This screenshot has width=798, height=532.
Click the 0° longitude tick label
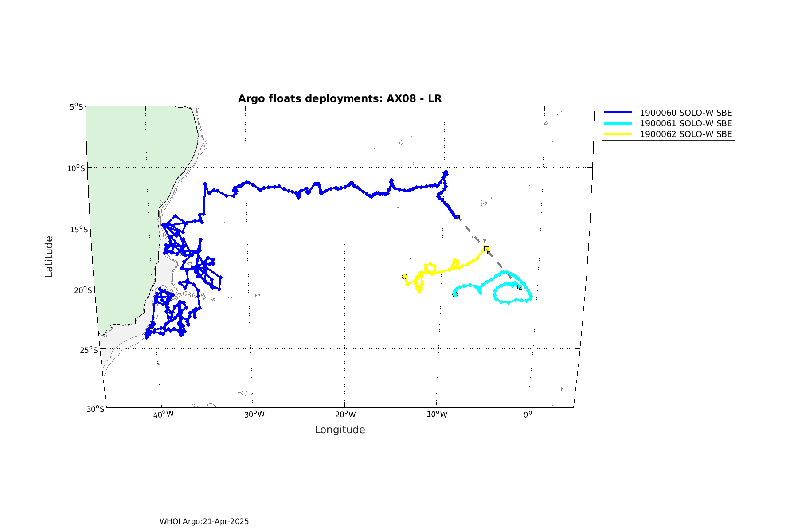coord(528,415)
